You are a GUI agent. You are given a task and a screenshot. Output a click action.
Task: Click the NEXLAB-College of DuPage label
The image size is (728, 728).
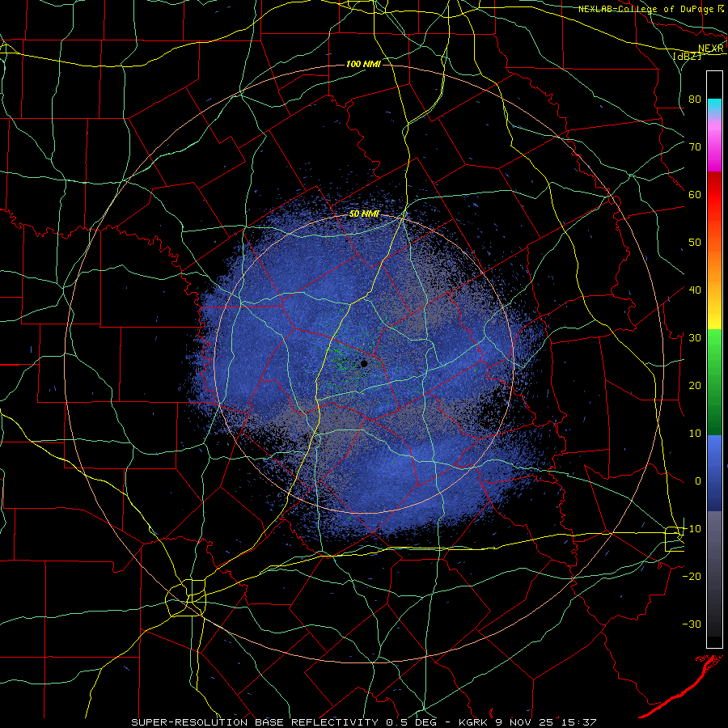click(647, 9)
